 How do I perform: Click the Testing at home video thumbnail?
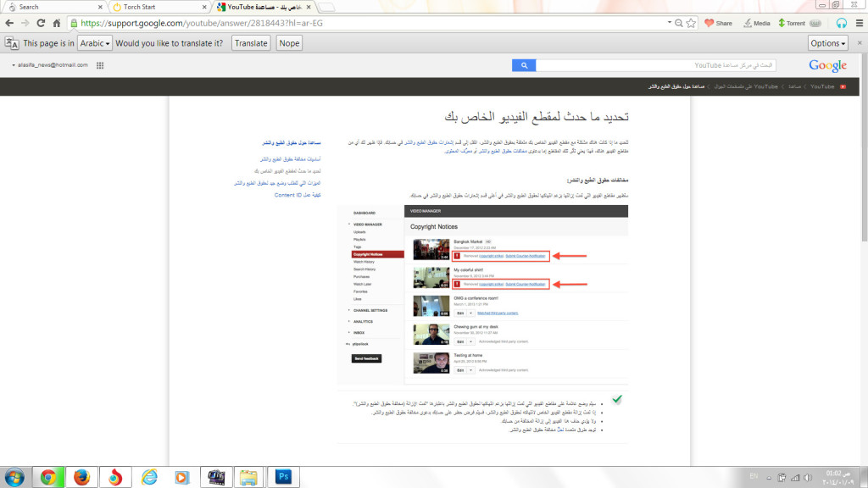[431, 363]
